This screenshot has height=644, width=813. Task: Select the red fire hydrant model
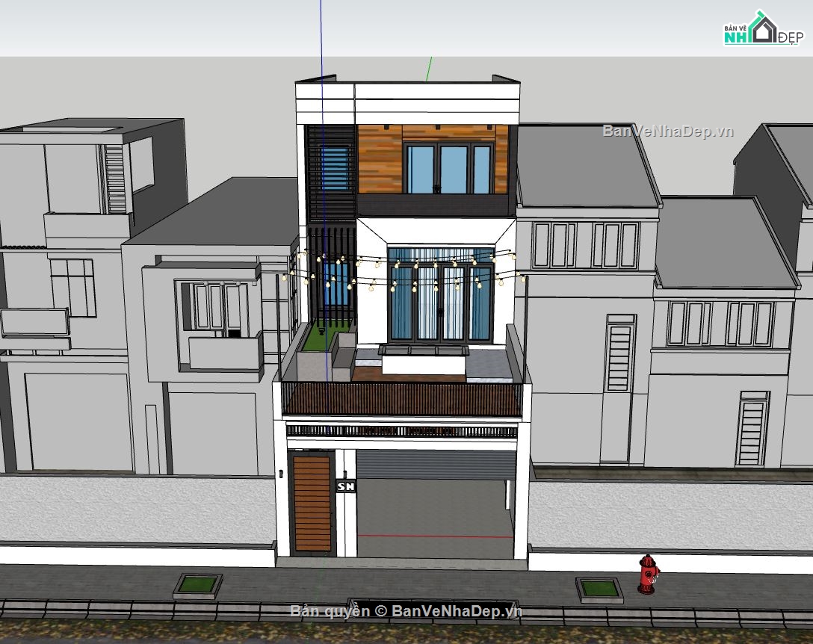pos(648,574)
